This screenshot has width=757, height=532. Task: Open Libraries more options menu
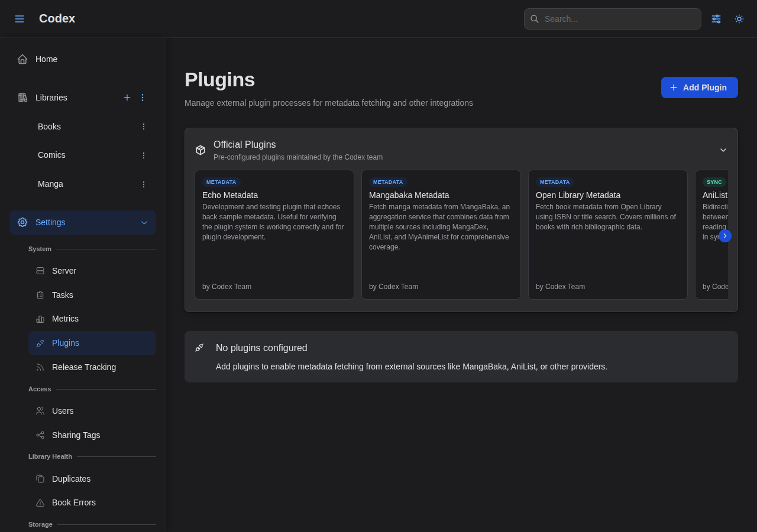[x=143, y=98]
